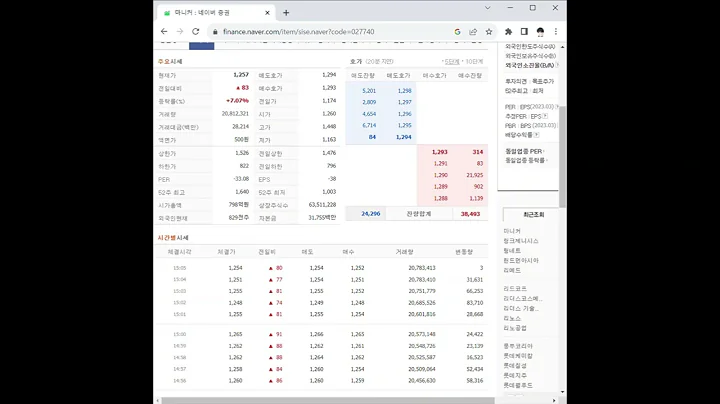The height and width of the screenshot is (404, 720).
Task: Close the Naver Finance tab
Action: click(x=267, y=13)
